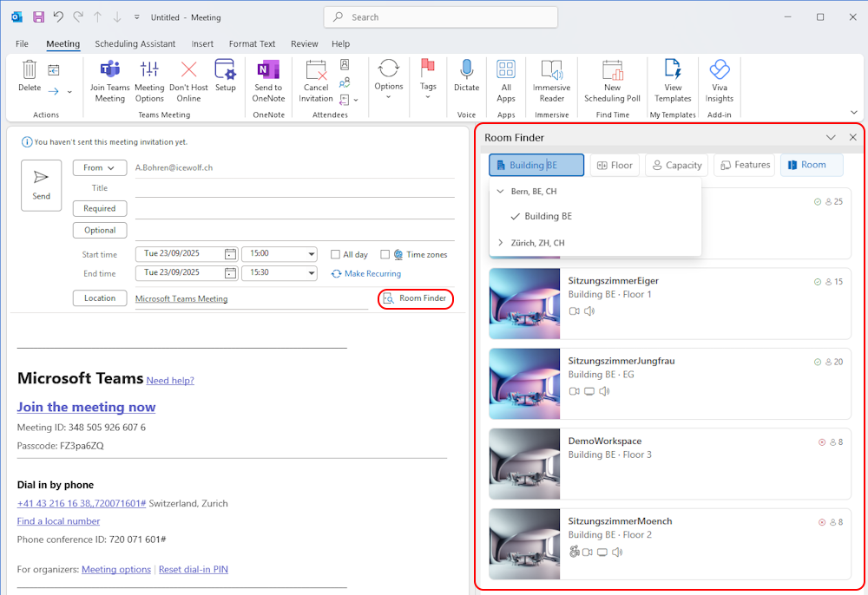Open the Room Finder pane options chevron
This screenshot has width=868, height=595.
click(831, 137)
